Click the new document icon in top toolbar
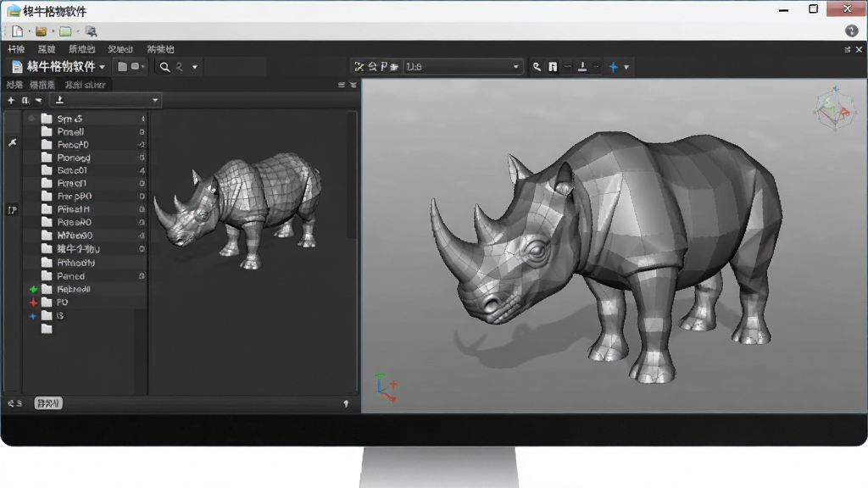This screenshot has height=488, width=868. point(18,31)
